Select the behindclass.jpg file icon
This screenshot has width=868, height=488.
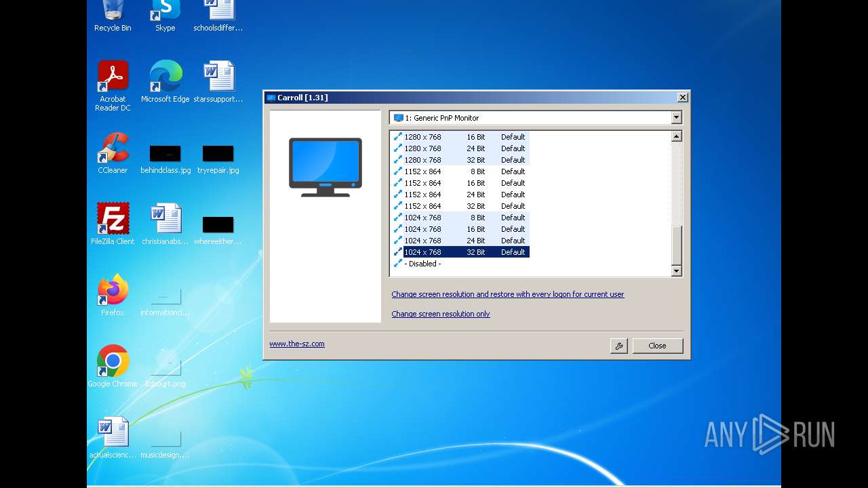[165, 159]
